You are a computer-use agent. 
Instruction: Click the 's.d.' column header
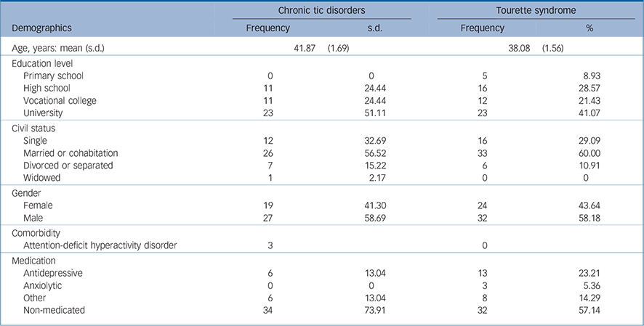click(375, 28)
